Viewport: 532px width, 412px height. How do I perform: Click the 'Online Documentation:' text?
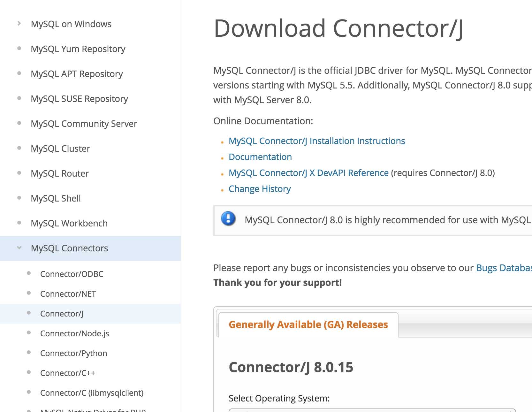263,121
